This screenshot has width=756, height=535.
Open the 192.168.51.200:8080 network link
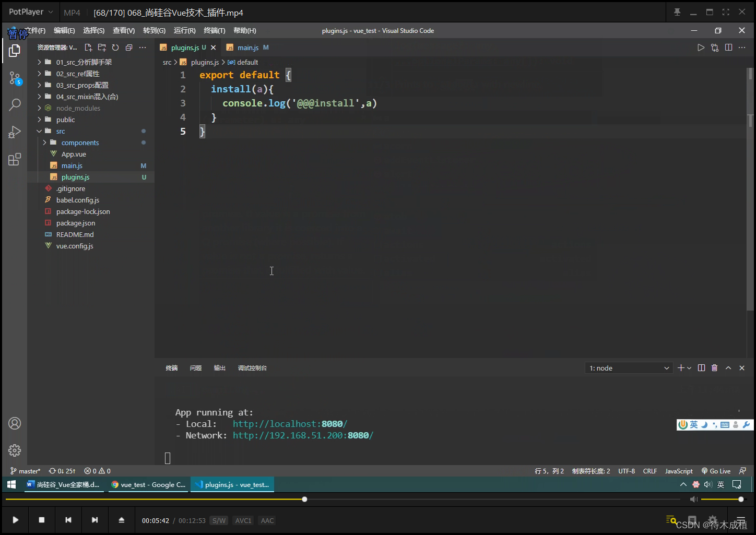pos(303,435)
